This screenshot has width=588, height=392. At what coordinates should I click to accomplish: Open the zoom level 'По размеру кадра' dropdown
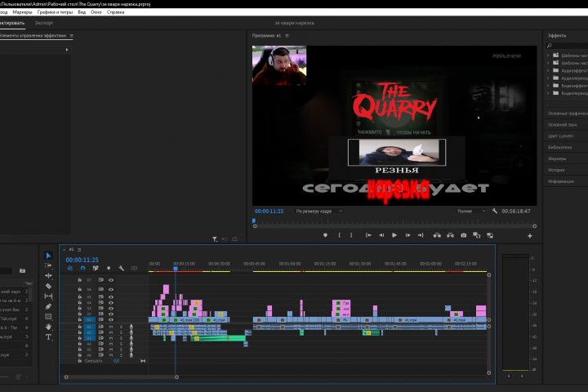click(318, 212)
